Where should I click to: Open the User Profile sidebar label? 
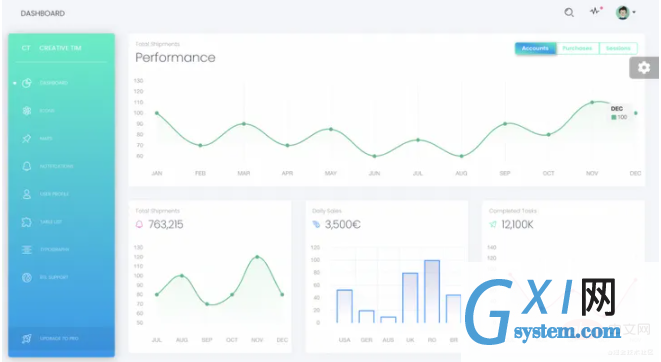[x=54, y=194]
